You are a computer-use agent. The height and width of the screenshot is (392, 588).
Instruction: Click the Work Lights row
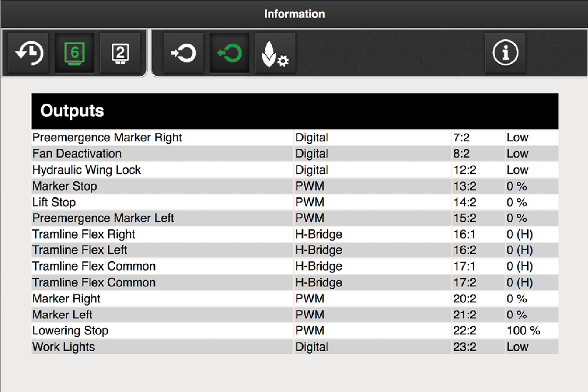pos(64,347)
